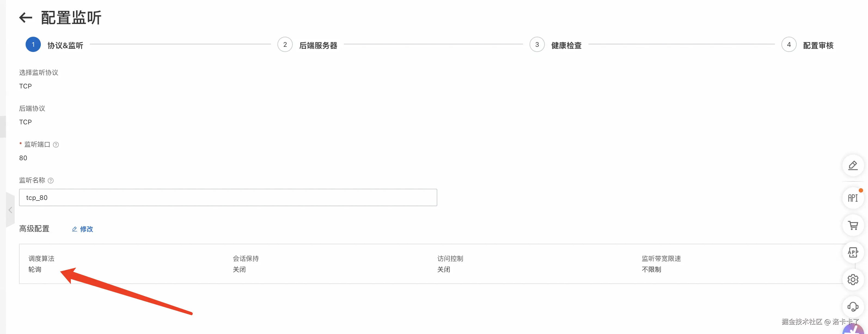The image size is (868, 334).
Task: Click the 修改 link for 高级配置
Action: click(x=86, y=229)
